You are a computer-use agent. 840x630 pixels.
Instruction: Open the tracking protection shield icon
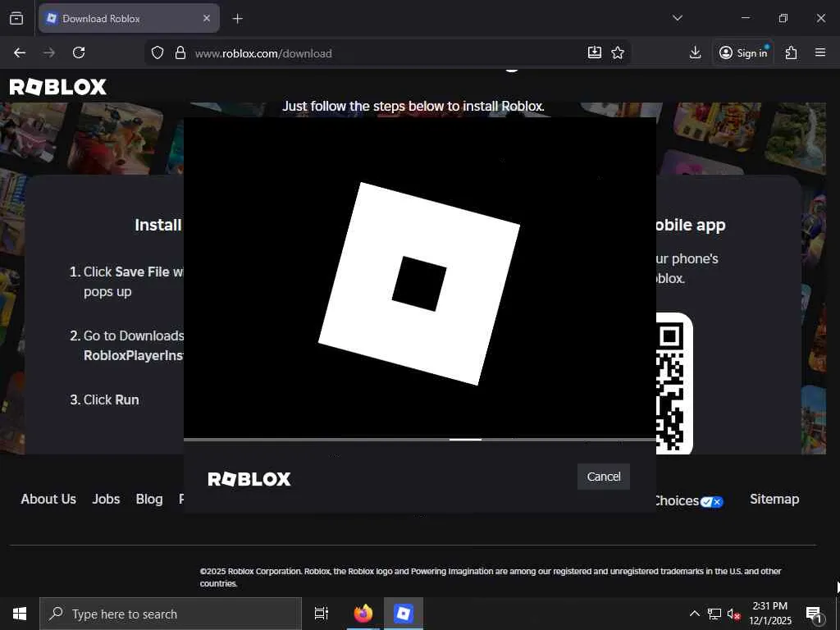pos(157,52)
